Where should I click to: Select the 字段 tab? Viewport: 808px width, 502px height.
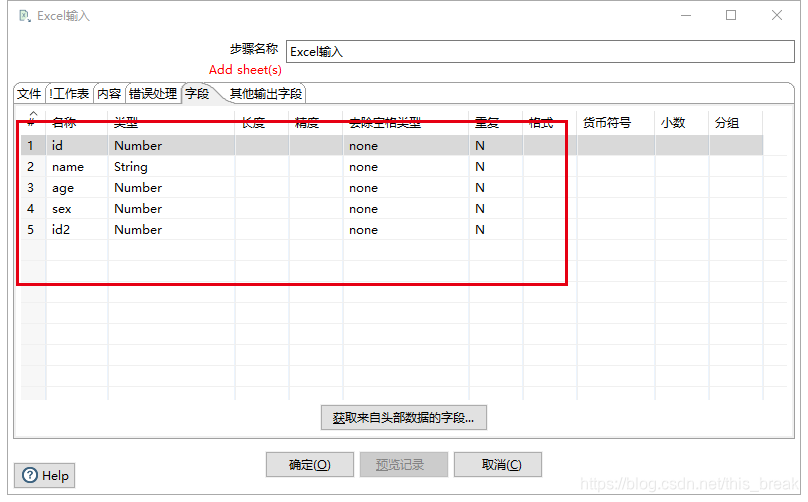[197, 94]
